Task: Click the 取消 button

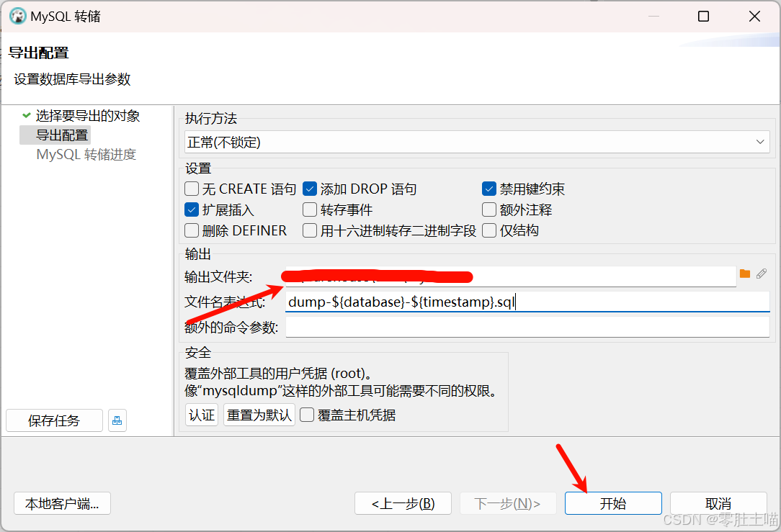Action: pos(718,504)
